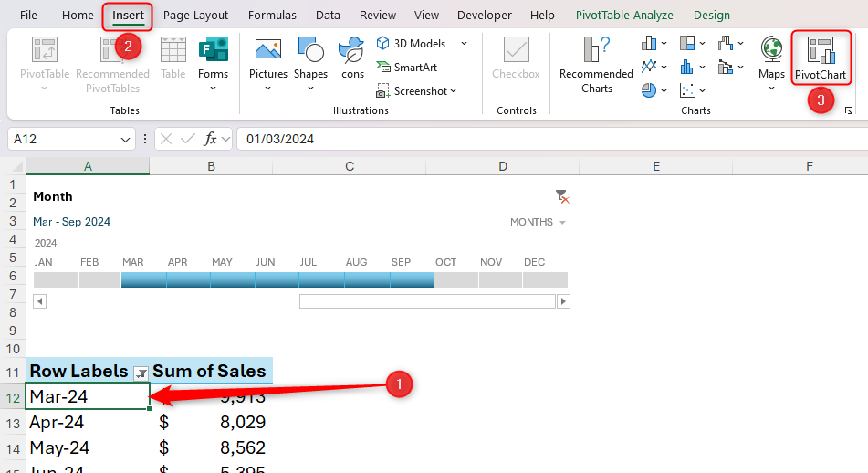Open the PivotTable Analyze tab
The width and height of the screenshot is (868, 473).
624,16
